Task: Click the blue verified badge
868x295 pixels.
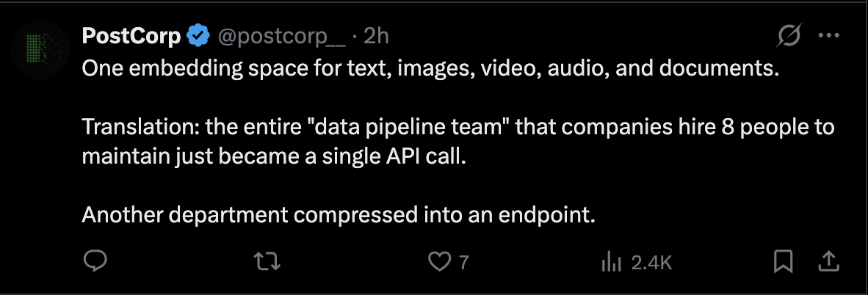Action: click(x=198, y=35)
